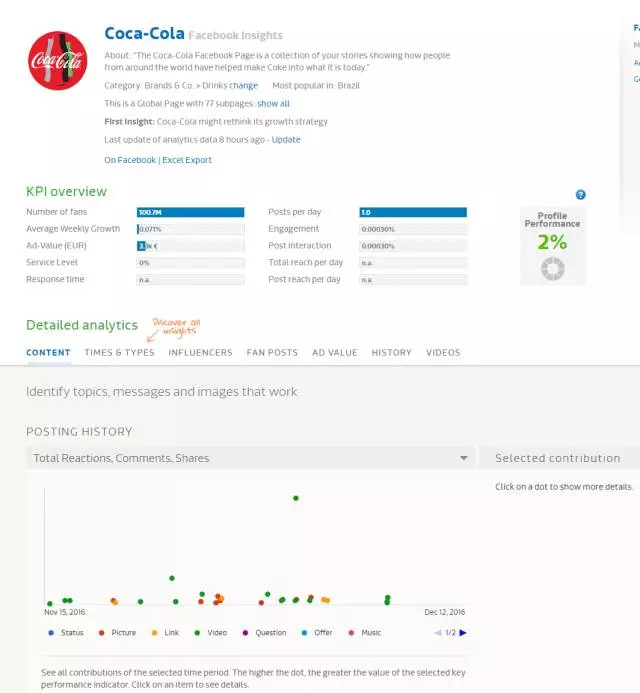
Task: Switch to Times & Types tab
Action: click(x=119, y=352)
